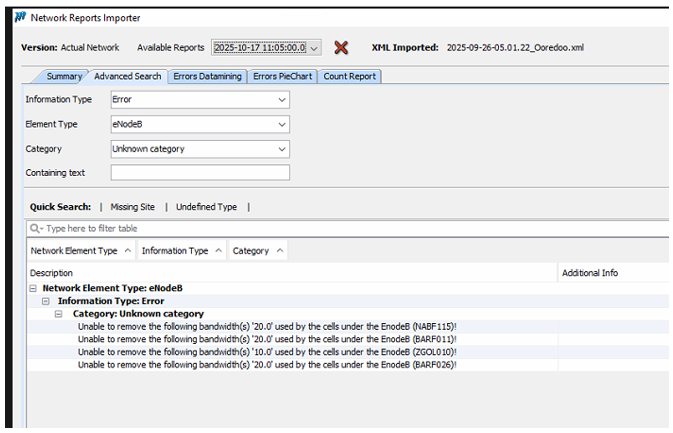The width and height of the screenshot is (673, 433).
Task: Click the Network Reports Importer window icon
Action: (x=19, y=18)
